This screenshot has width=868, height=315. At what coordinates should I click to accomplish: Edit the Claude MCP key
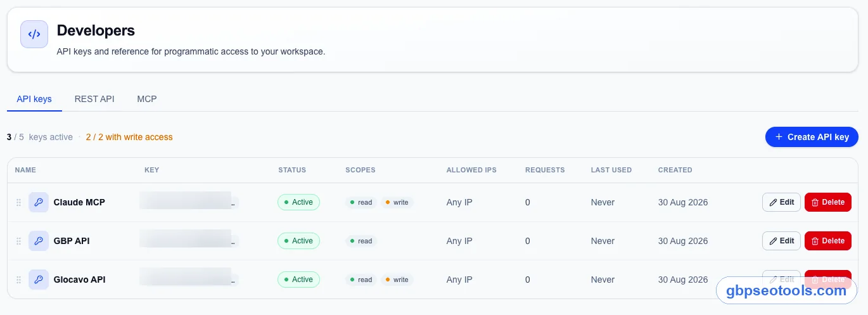pos(781,202)
